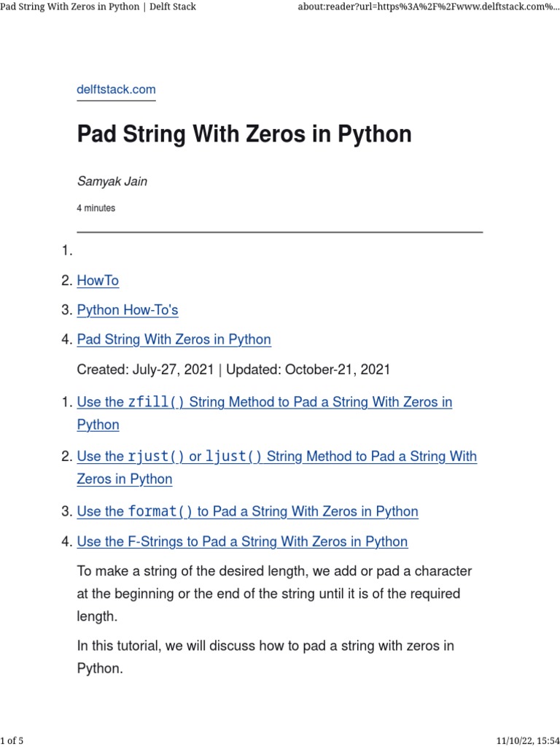Image resolution: width=560 pixels, height=747 pixels.
Task: Click the HowTo breadcrumb link
Action: click(x=98, y=281)
